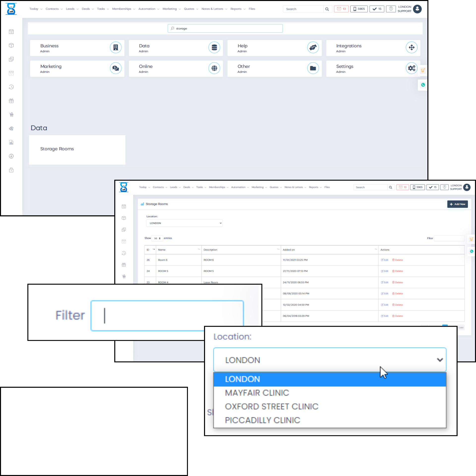Screen dimensions: 476x476
Task: Open calendar icon in left sidebar
Action: tap(11, 31)
